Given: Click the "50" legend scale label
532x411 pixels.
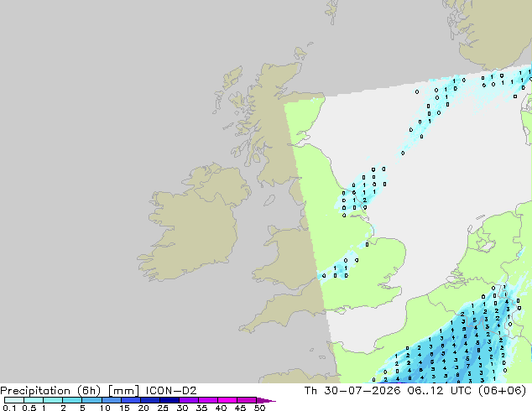Looking at the screenshot, I should [259, 408].
